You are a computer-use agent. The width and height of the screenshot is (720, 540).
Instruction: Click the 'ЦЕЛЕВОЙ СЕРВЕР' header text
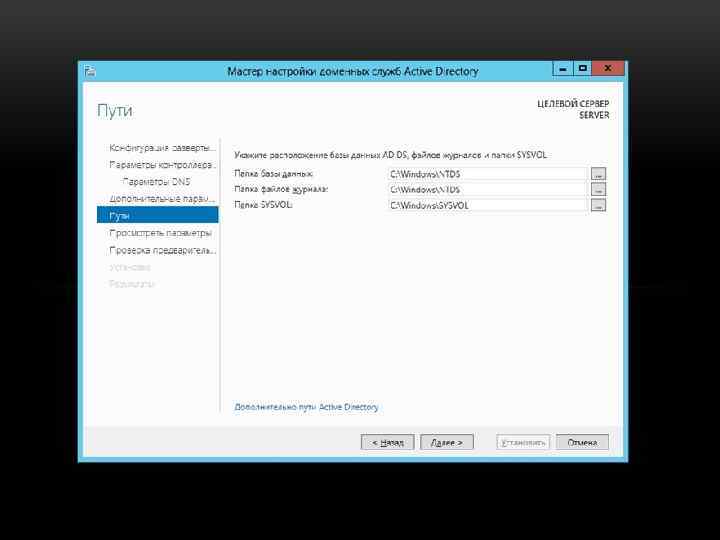(x=573, y=104)
